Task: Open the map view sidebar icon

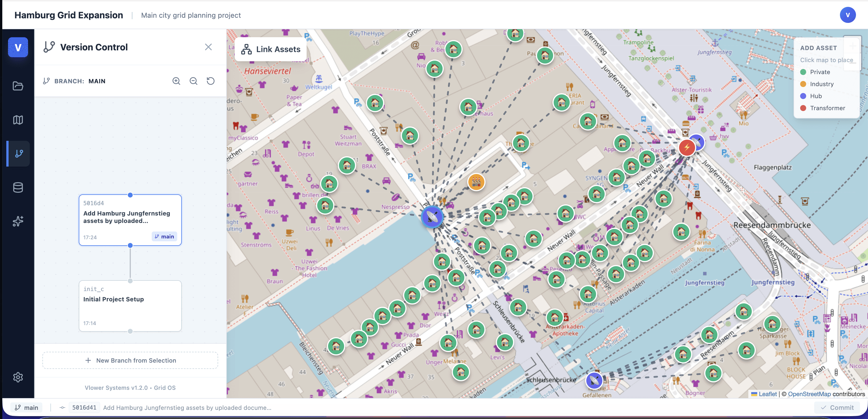Action: coord(18,120)
